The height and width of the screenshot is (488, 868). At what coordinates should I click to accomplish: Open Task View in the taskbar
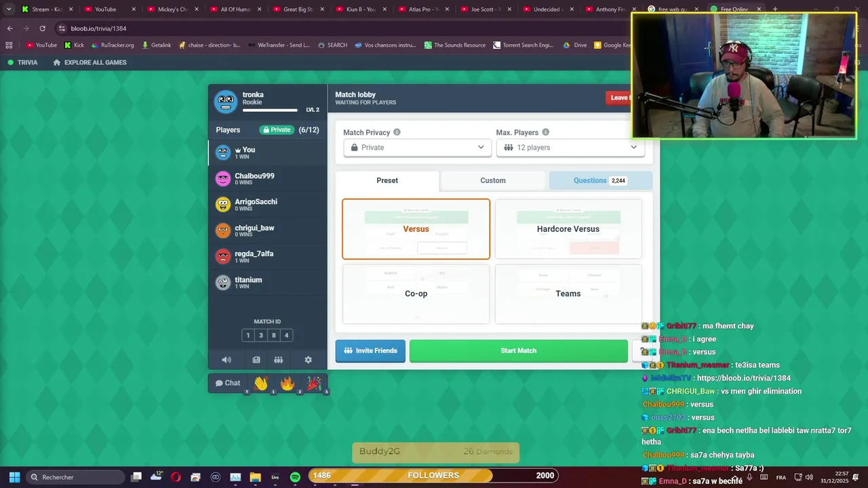click(136, 477)
